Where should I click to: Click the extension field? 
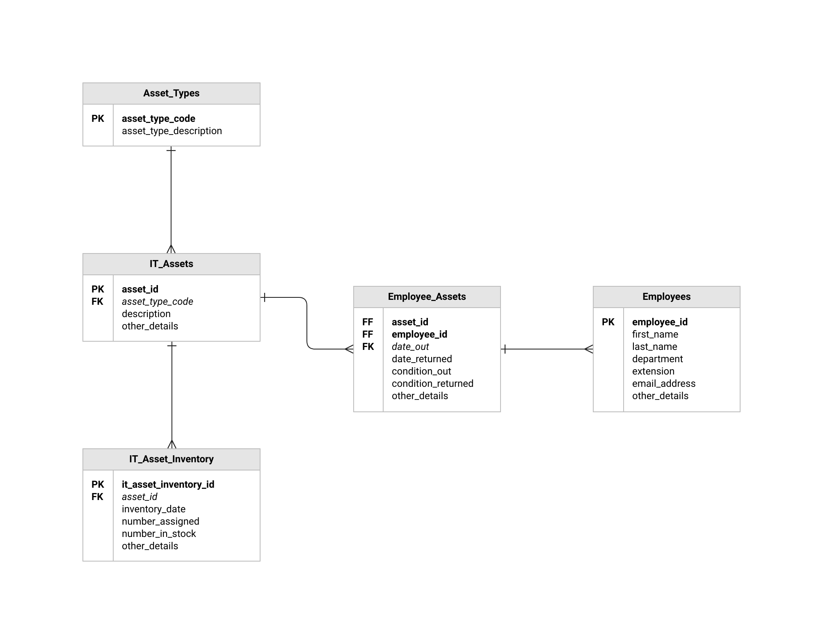coord(653,371)
